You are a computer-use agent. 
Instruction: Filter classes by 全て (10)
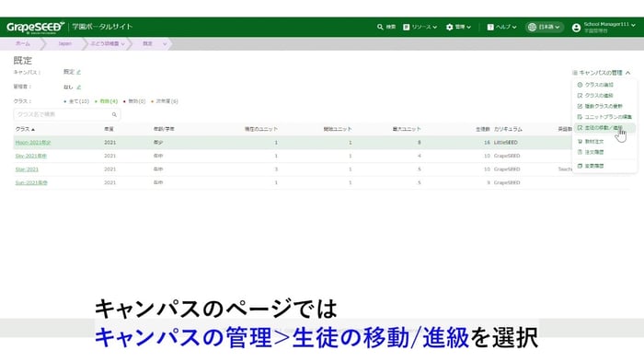[x=76, y=101]
